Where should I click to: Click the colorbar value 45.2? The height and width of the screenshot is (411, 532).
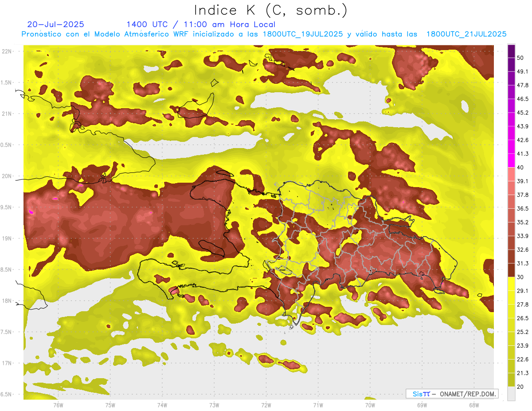pyautogui.click(x=523, y=113)
